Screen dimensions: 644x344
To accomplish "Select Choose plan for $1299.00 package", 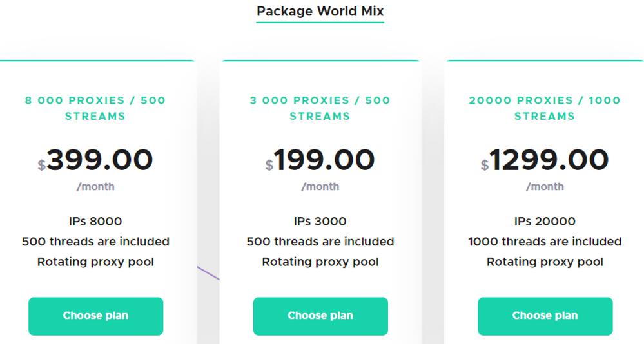I will click(x=545, y=316).
